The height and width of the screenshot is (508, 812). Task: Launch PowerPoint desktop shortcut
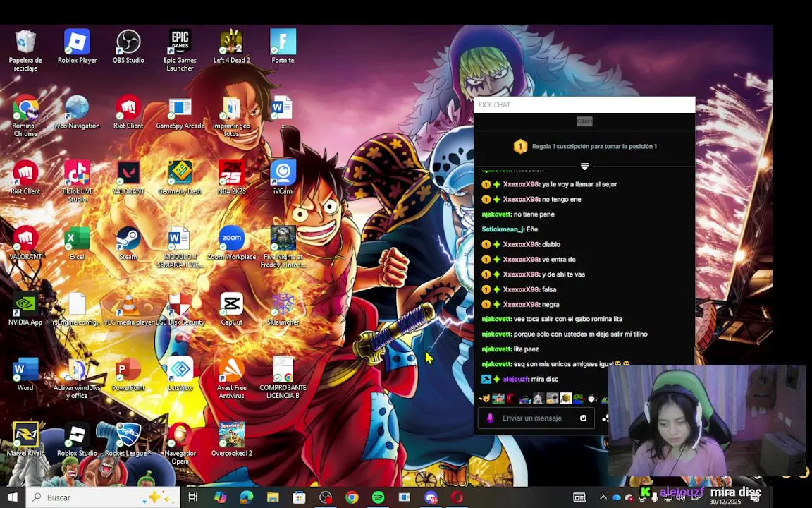(128, 374)
